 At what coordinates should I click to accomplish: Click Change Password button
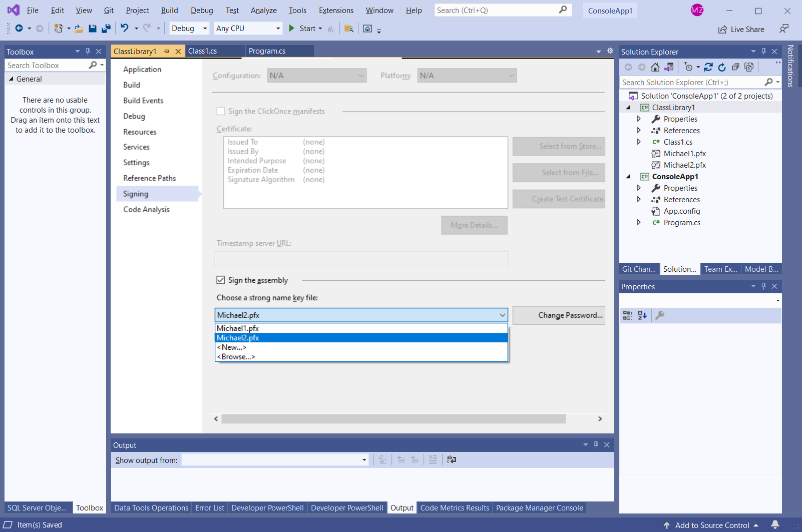point(559,315)
